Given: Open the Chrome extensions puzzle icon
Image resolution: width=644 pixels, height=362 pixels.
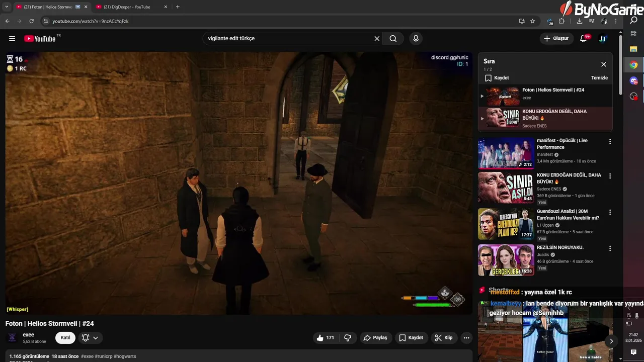Looking at the screenshot, I should (562, 21).
